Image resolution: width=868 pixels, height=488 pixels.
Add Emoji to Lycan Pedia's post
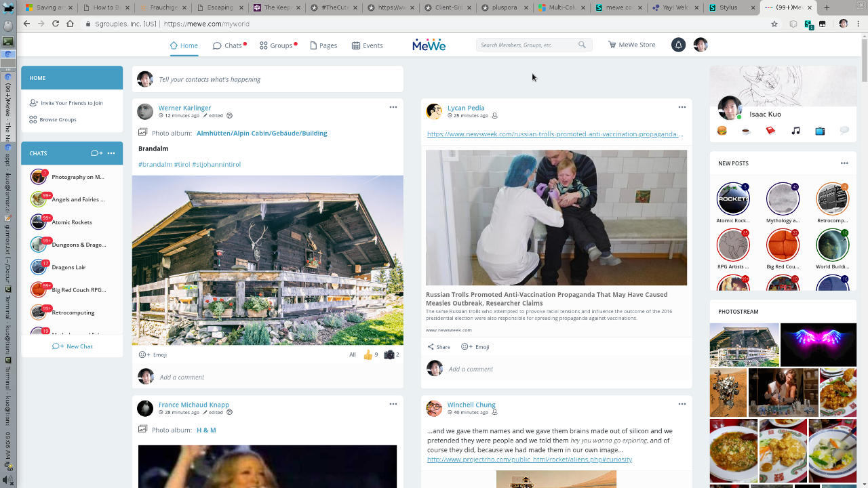click(x=475, y=347)
